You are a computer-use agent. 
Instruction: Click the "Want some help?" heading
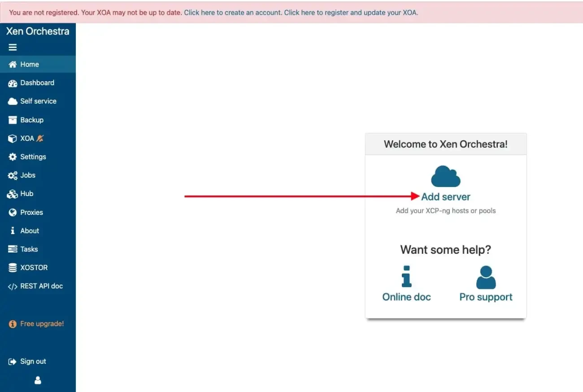446,250
